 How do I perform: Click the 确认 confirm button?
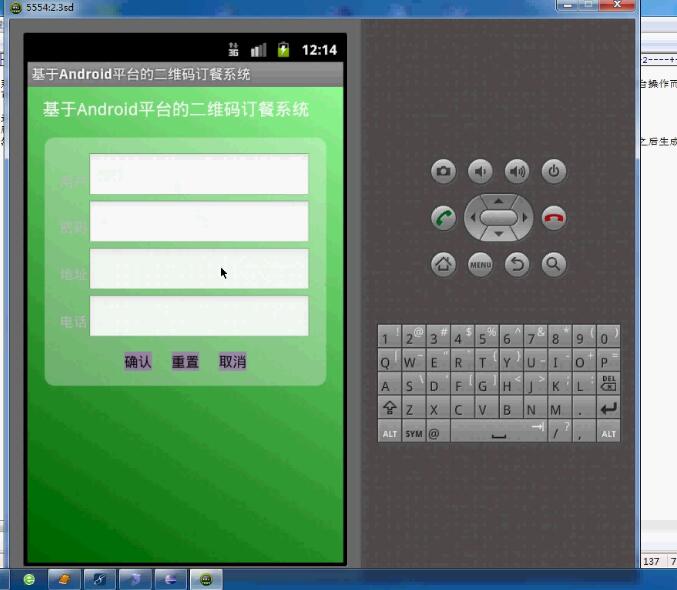click(138, 361)
